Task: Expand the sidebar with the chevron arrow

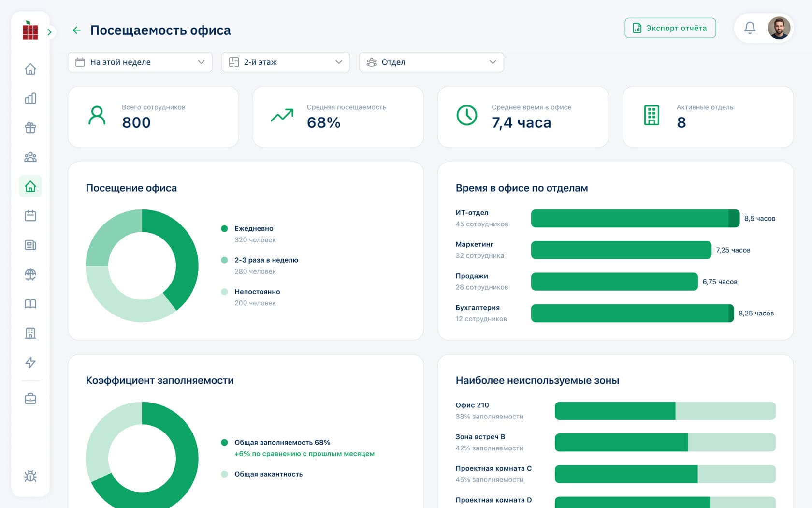Action: (49, 32)
